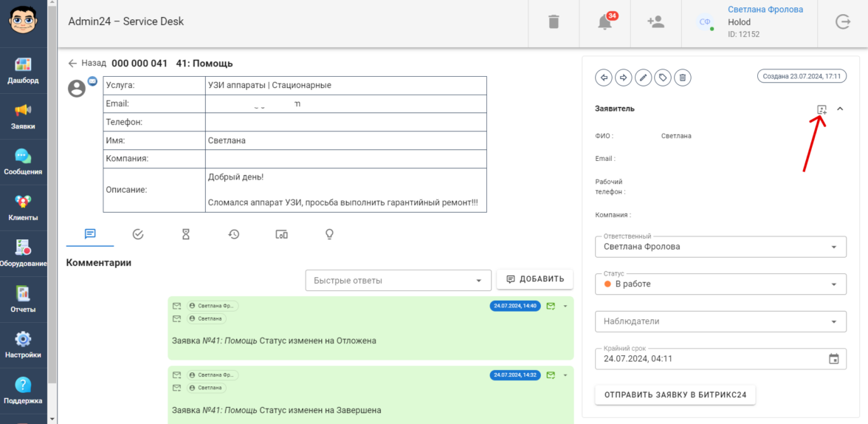This screenshot has width=868, height=424.
Task: Click the add user icon in header
Action: [x=655, y=22]
